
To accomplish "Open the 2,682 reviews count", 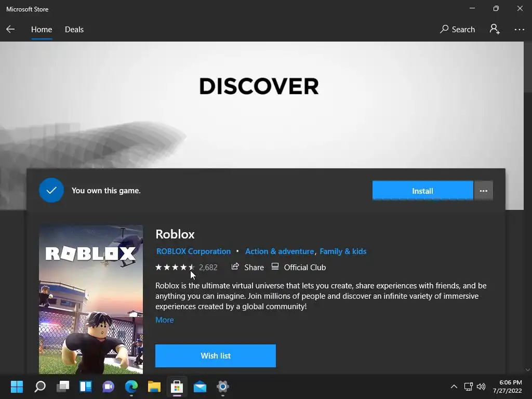I will (x=208, y=268).
